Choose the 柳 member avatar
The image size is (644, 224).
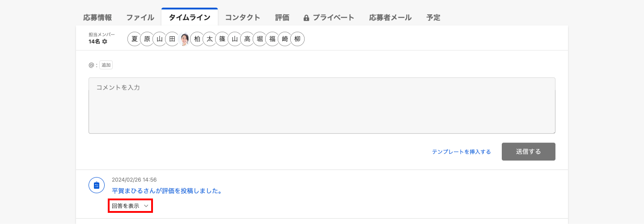pos(297,39)
